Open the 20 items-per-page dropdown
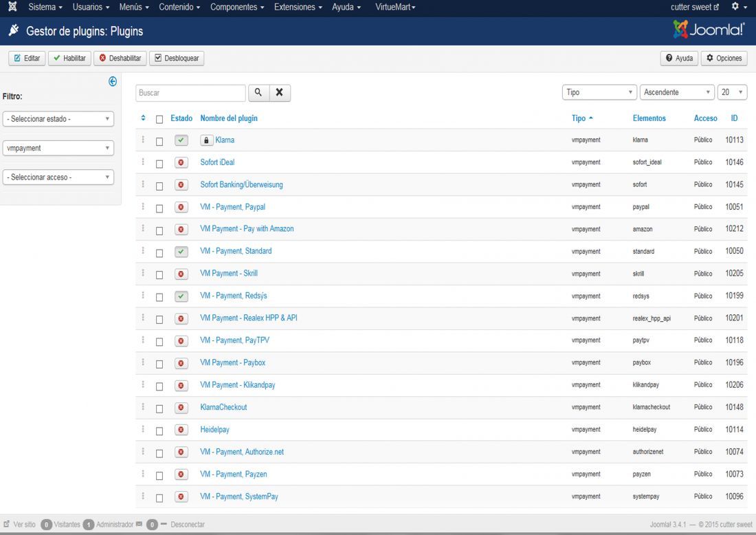This screenshot has height=535, width=756. point(733,92)
